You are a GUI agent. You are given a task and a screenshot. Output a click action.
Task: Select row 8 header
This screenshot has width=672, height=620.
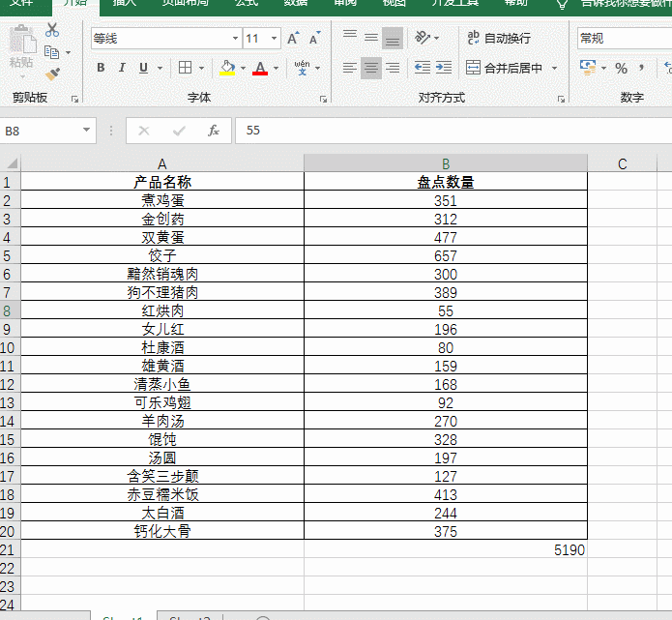click(10, 310)
